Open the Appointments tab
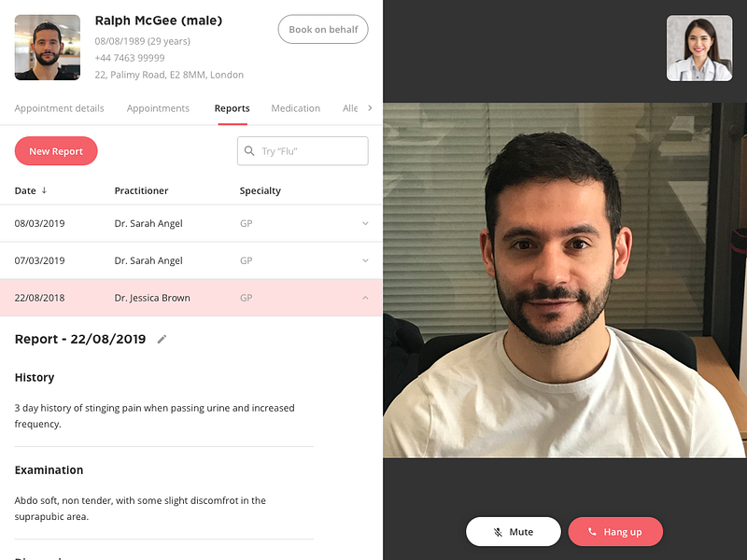This screenshot has height=560, width=747. pyautogui.click(x=158, y=108)
